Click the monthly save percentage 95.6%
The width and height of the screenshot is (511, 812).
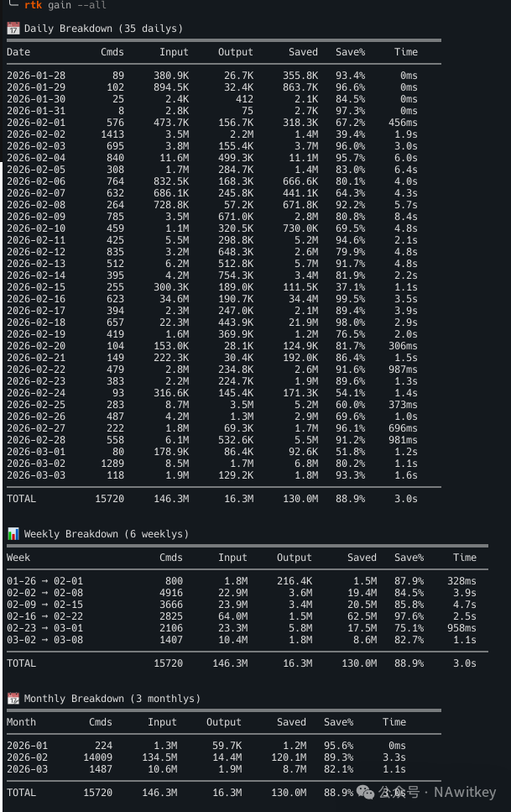click(339, 746)
